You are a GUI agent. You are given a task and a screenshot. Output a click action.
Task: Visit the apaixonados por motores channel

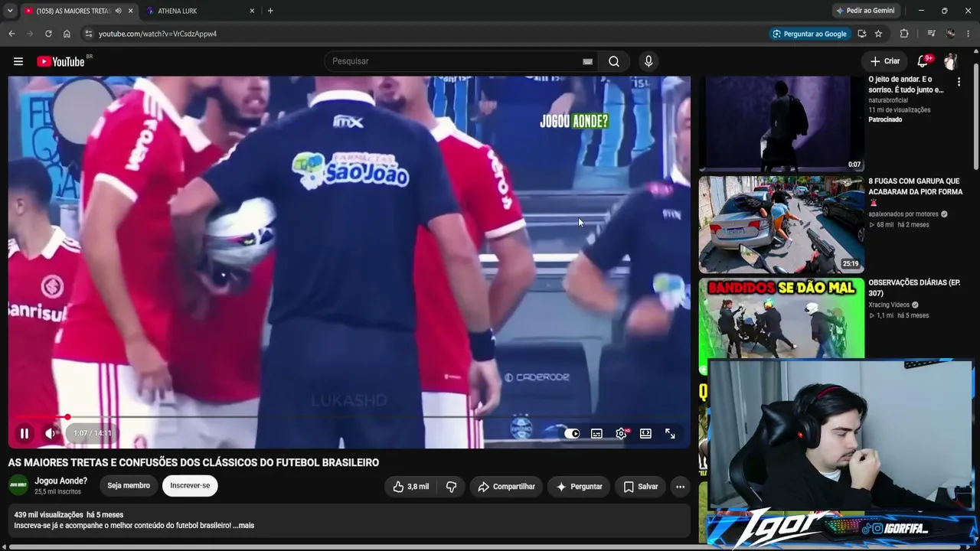coord(903,214)
